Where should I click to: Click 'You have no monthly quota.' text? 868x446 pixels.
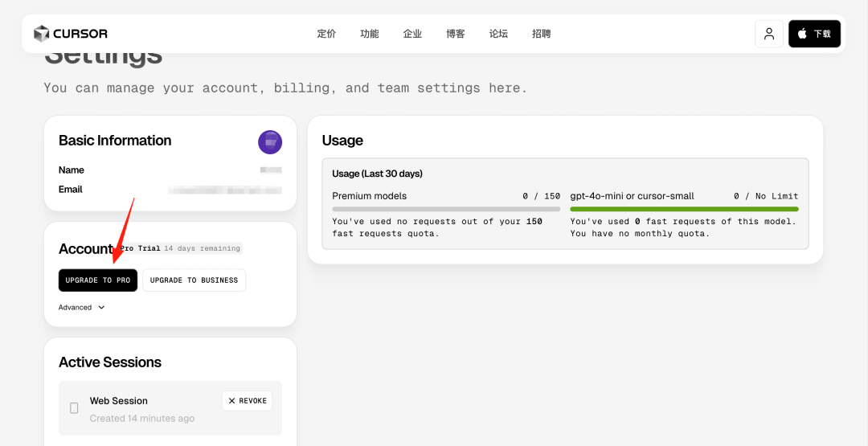(640, 234)
